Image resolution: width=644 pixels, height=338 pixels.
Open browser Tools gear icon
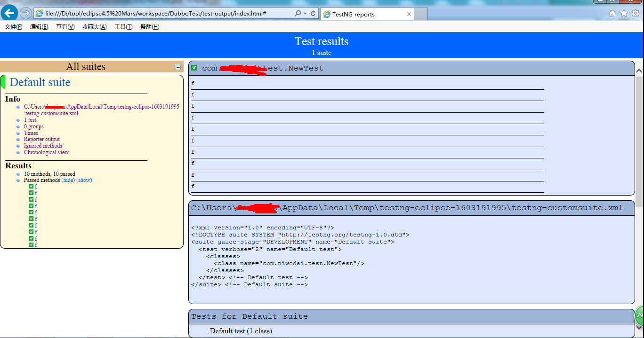coord(636,14)
